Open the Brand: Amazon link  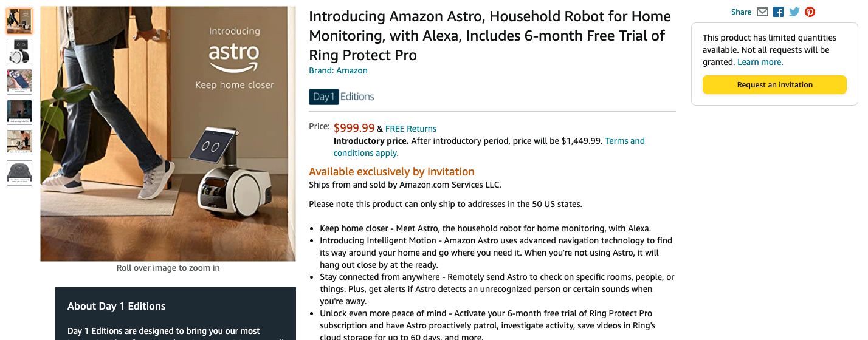338,70
